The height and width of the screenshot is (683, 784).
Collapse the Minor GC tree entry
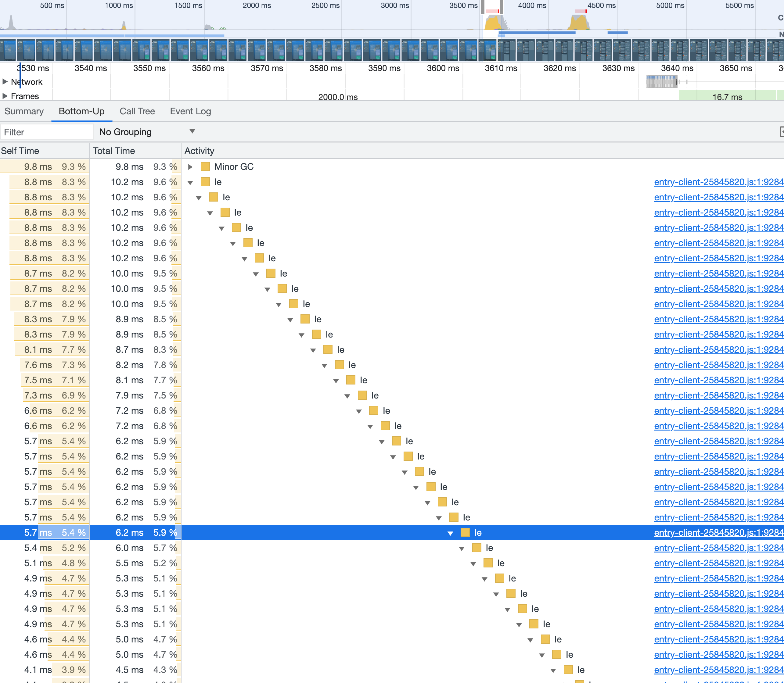190,166
